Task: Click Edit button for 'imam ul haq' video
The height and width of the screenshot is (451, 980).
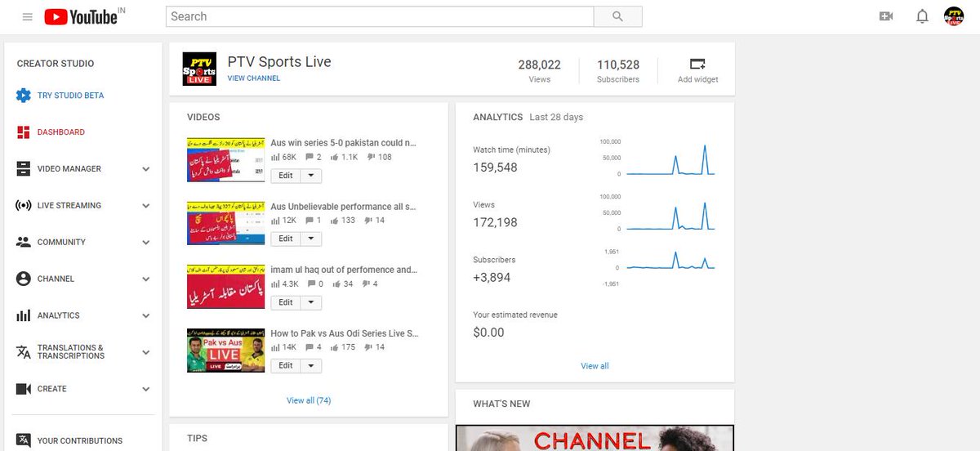Action: (x=286, y=302)
